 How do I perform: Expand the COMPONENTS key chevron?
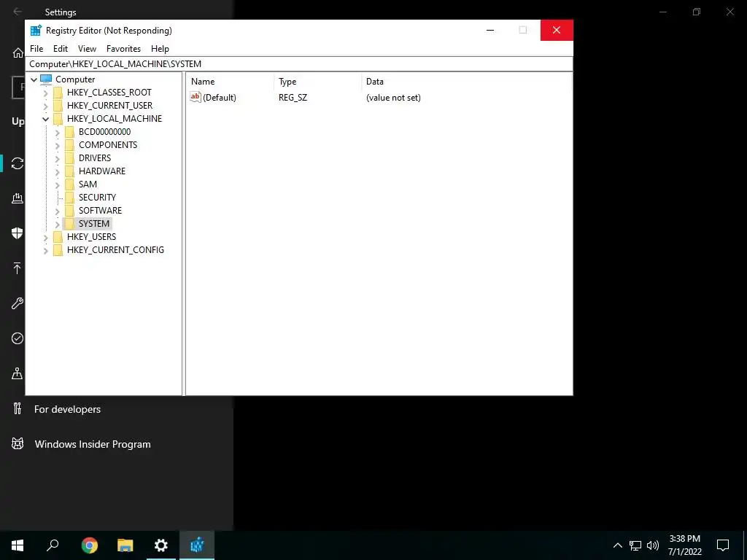tap(57, 145)
